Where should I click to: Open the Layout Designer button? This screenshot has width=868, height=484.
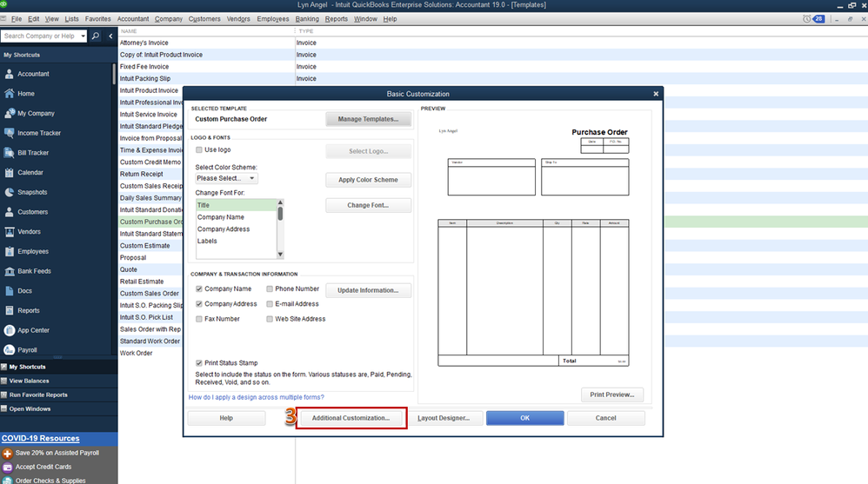click(x=444, y=418)
